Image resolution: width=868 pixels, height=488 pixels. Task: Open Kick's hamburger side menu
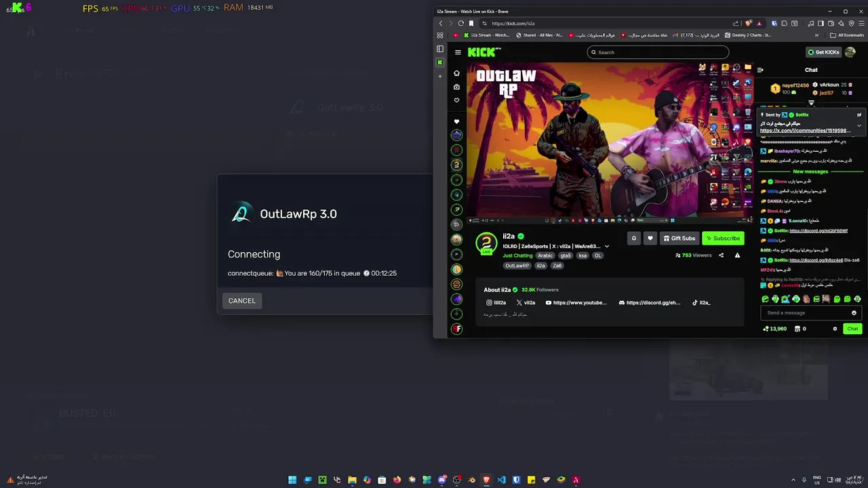tap(458, 52)
